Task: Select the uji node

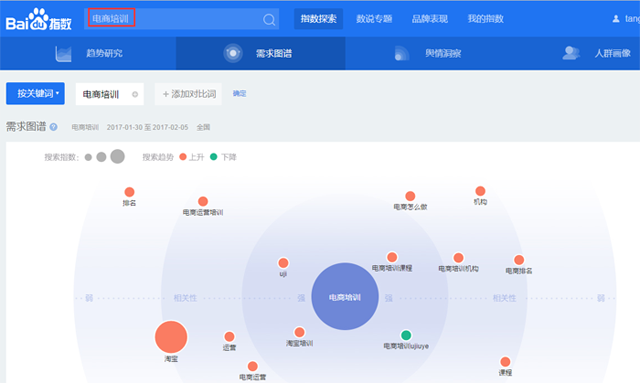Action: coord(283,263)
